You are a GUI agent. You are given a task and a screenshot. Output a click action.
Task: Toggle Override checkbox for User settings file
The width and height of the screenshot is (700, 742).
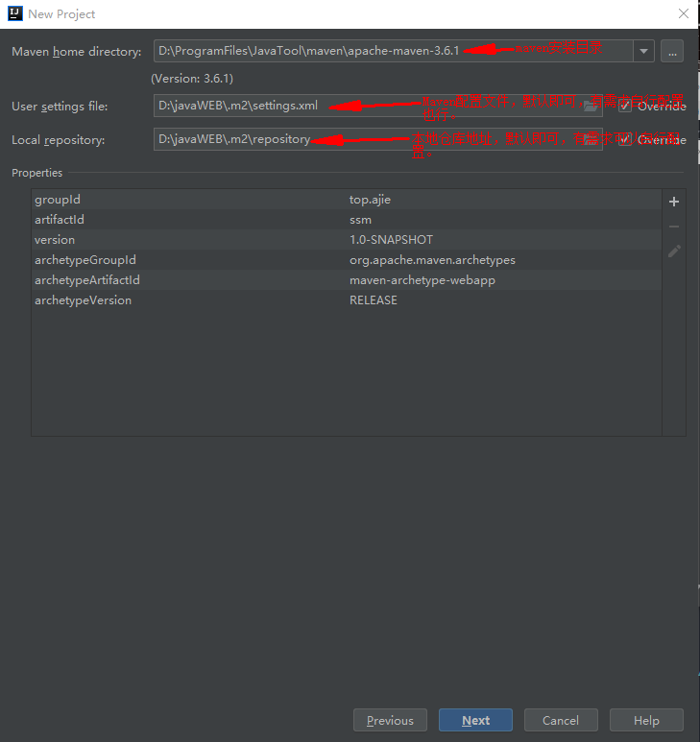[x=625, y=106]
